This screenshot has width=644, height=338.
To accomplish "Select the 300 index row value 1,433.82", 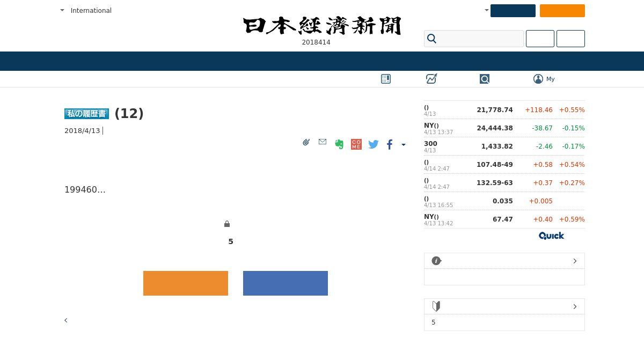I will click(497, 146).
